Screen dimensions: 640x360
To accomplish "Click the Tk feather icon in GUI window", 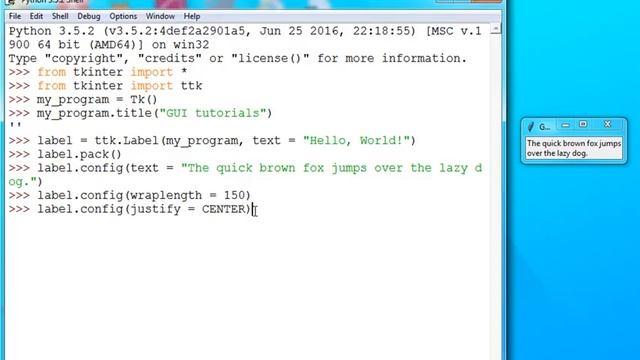I will coord(531,127).
